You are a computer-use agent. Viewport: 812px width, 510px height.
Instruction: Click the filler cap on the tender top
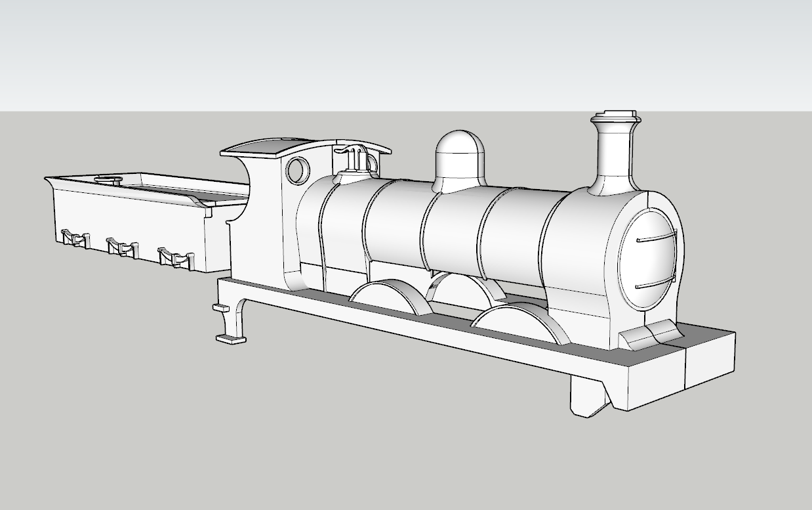pyautogui.click(x=108, y=179)
